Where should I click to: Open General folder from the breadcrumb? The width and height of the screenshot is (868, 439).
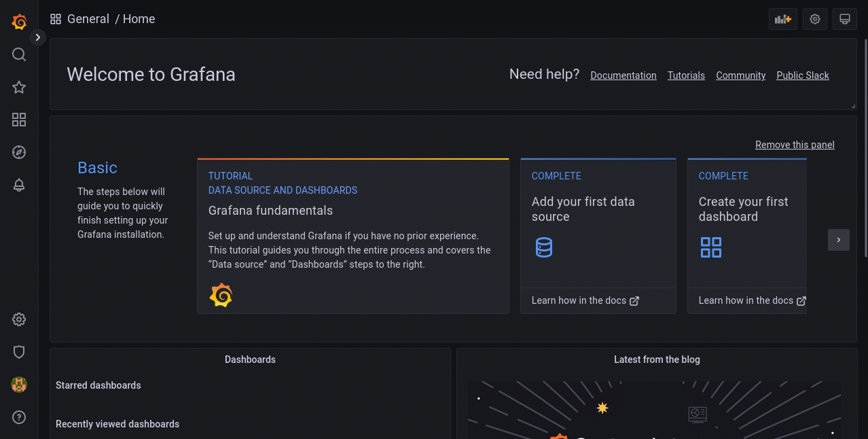pyautogui.click(x=88, y=19)
